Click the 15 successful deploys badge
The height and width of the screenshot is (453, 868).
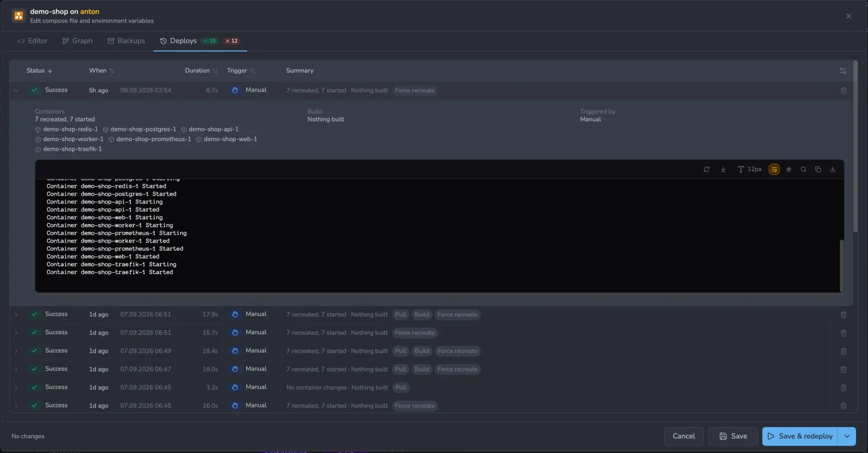[210, 41]
